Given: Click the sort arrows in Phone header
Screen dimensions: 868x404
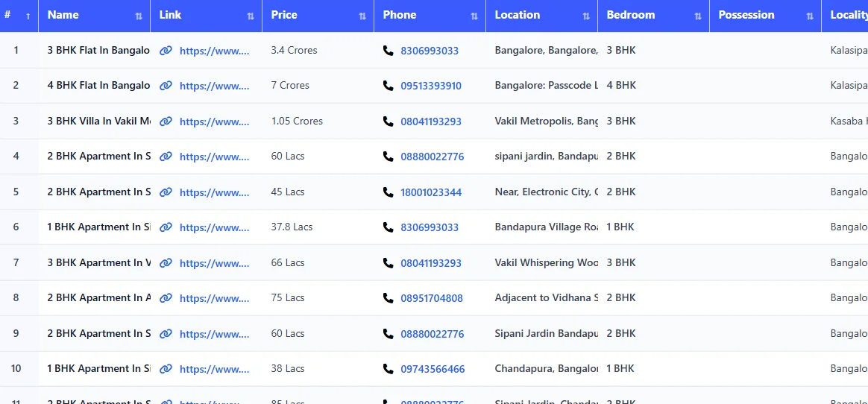Looking at the screenshot, I should coord(474,16).
